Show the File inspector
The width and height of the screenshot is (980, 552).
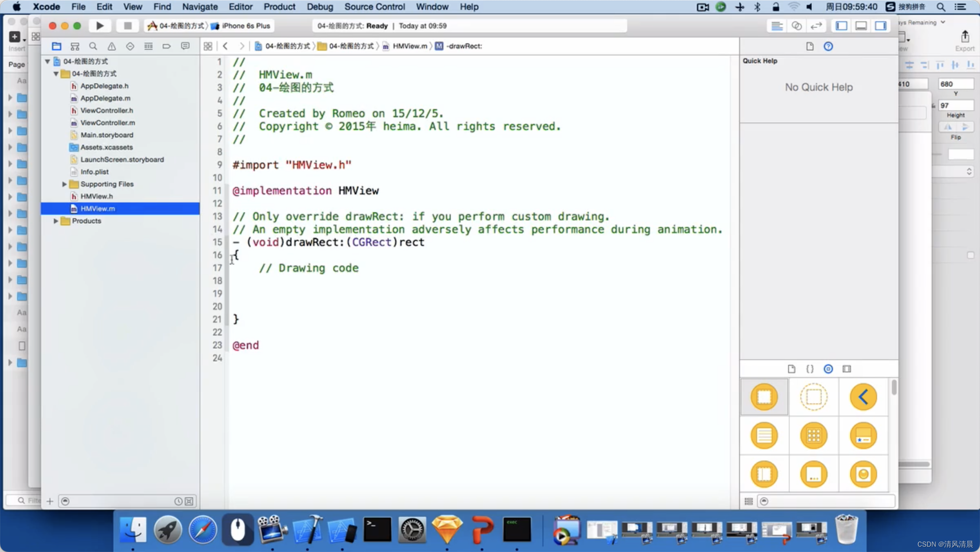point(810,46)
